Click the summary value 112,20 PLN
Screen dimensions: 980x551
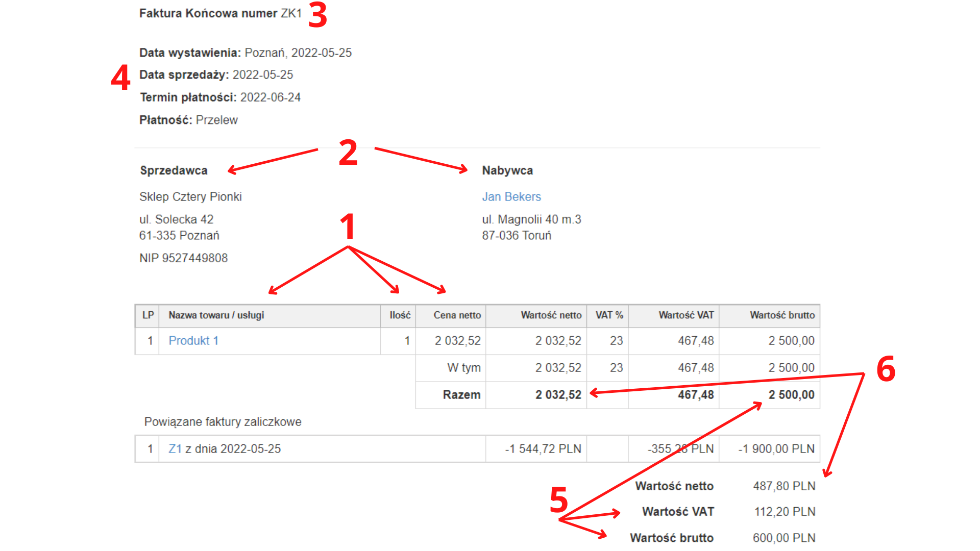point(785,512)
